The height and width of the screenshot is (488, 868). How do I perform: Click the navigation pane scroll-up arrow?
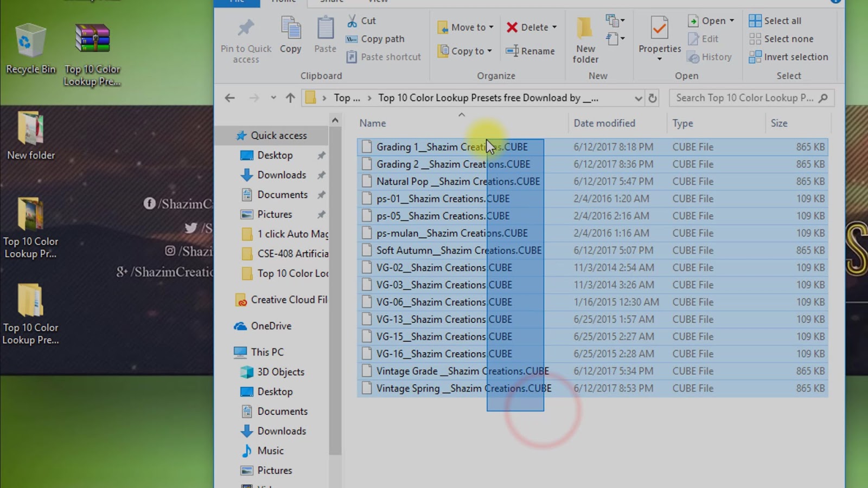click(x=335, y=120)
